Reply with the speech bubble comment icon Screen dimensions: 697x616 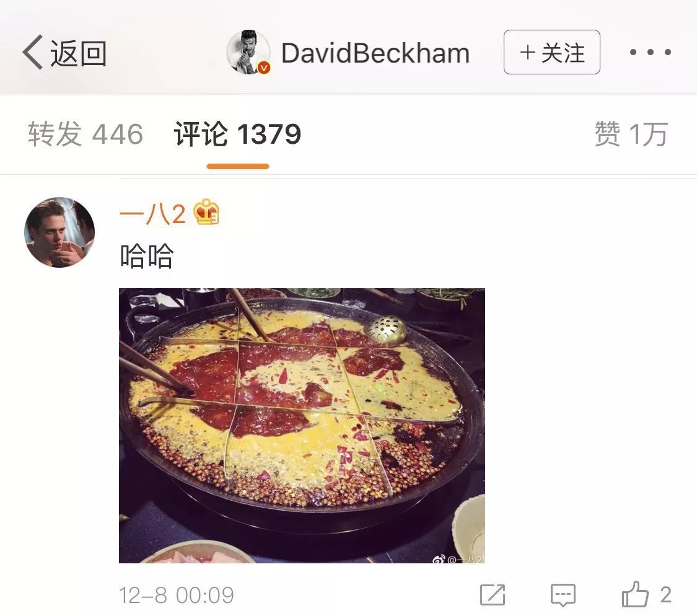(563, 595)
